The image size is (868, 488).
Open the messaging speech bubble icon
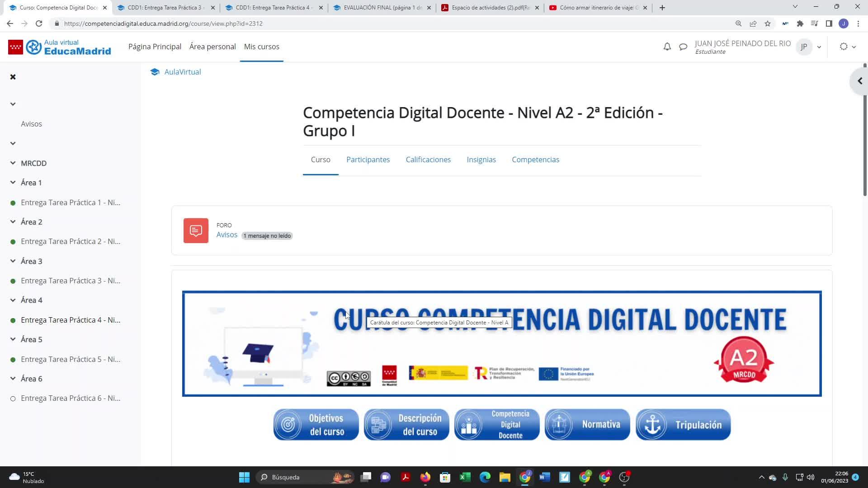coord(683,47)
